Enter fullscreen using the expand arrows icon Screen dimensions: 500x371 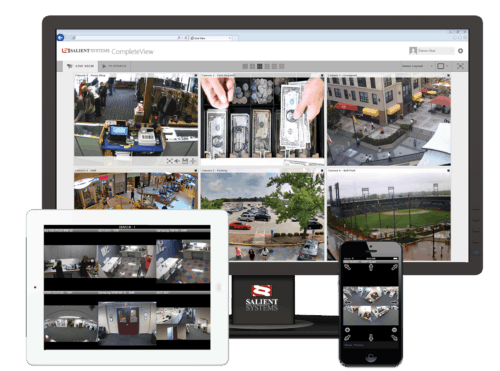pyautogui.click(x=460, y=66)
